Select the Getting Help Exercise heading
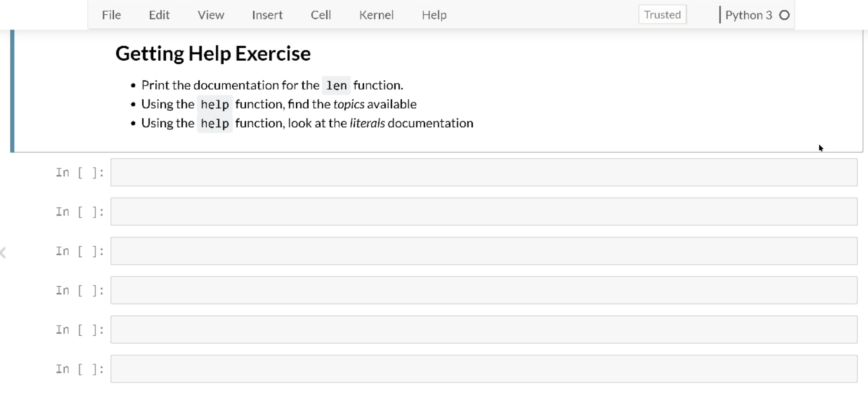Screen dimensions: 868x393 pos(213,54)
